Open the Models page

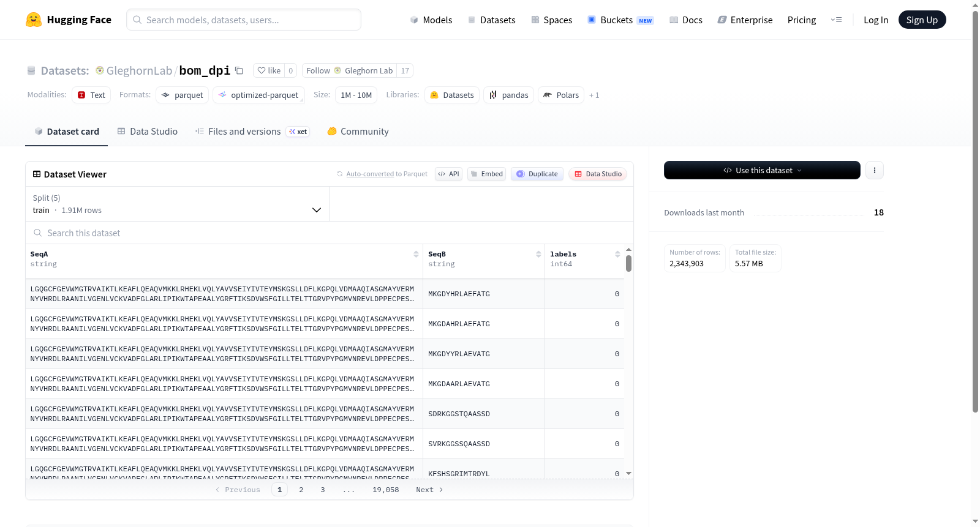click(x=431, y=20)
